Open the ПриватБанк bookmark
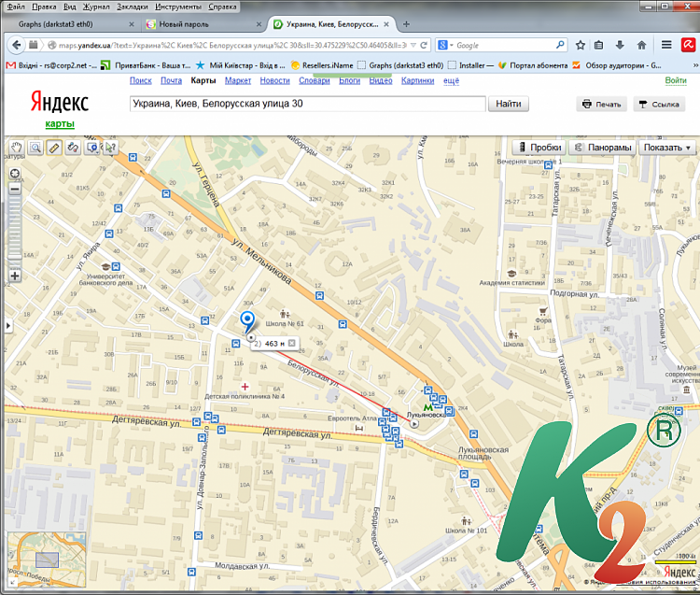Screen dimensions: 700x595 click(146, 65)
